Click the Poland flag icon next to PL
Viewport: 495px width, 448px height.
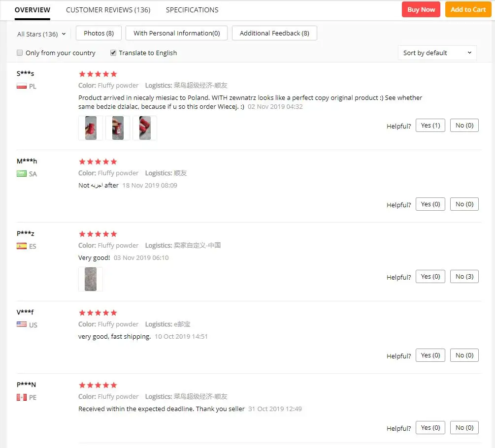pyautogui.click(x=22, y=86)
